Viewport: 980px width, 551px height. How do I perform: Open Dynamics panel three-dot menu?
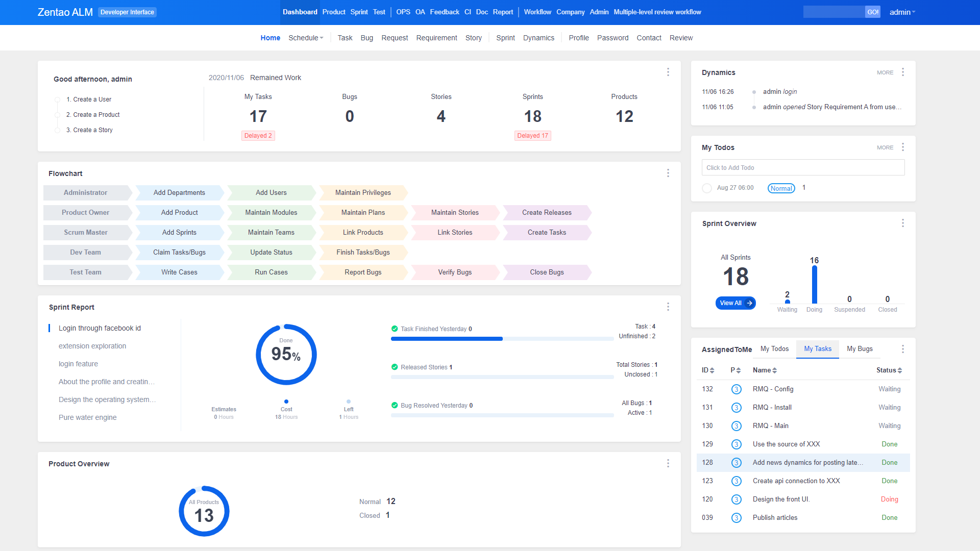pyautogui.click(x=902, y=72)
